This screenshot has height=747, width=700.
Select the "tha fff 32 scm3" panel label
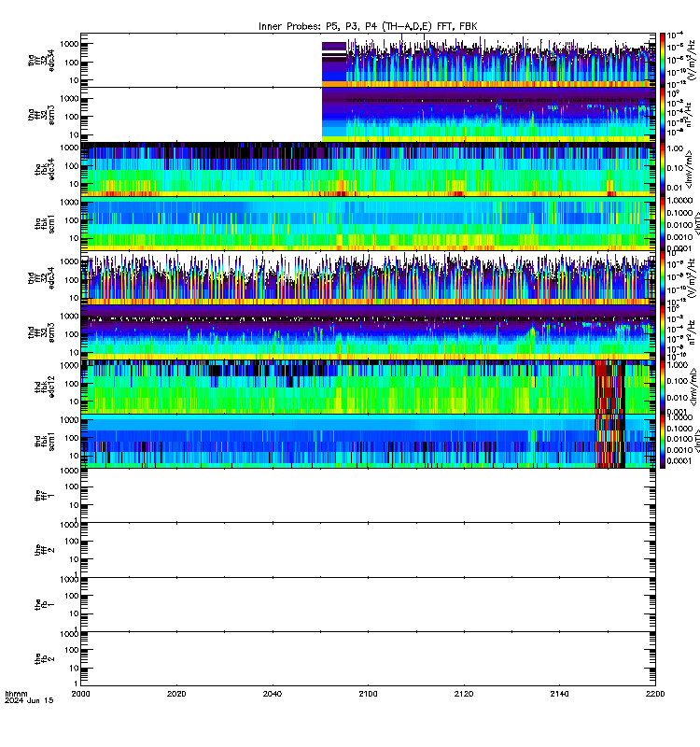pyautogui.click(x=42, y=115)
